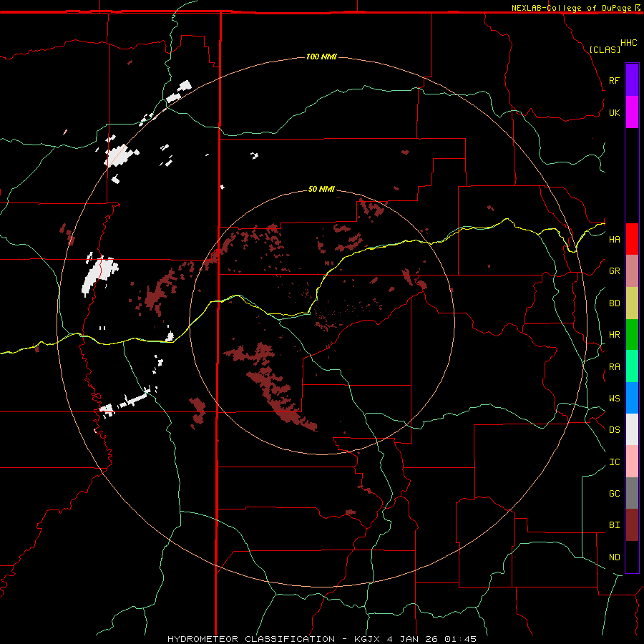Click the RF legend label
Screen dimensions: 644x644
[x=614, y=80]
